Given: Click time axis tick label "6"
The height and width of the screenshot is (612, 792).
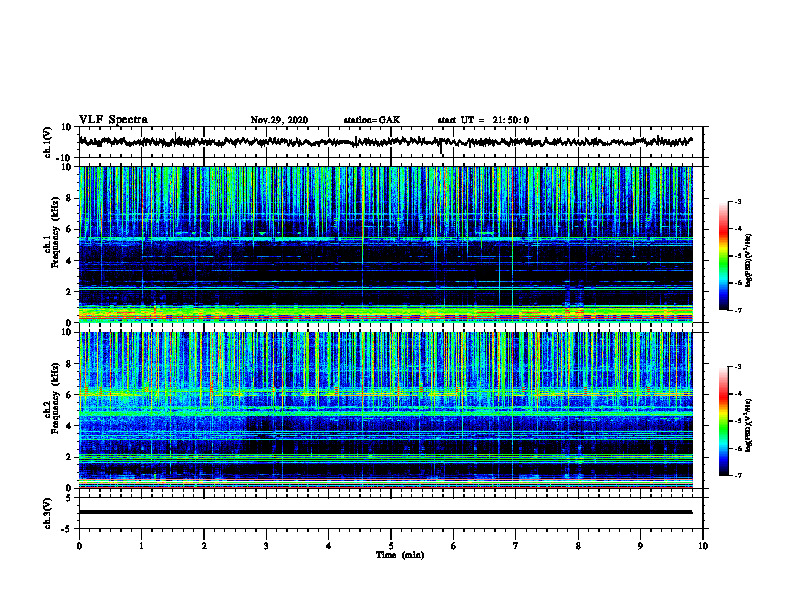Looking at the screenshot, I should coord(454,546).
